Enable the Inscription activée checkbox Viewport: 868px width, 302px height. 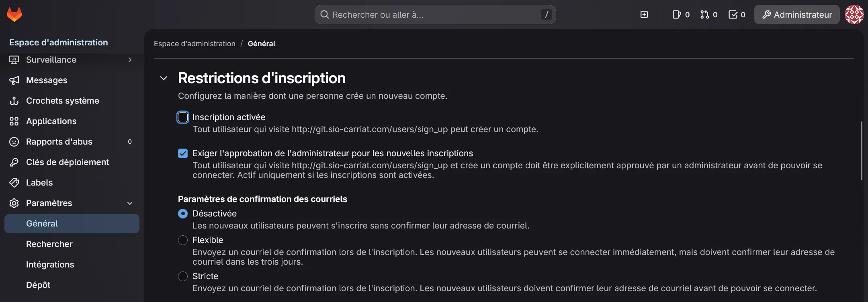click(x=183, y=117)
